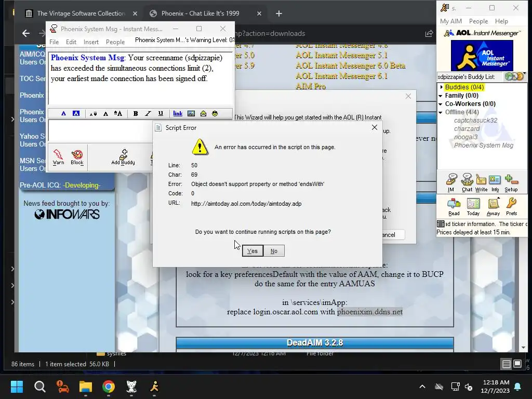The height and width of the screenshot is (399, 532).
Task: Open the Insert menu in IM window
Action: point(91,42)
